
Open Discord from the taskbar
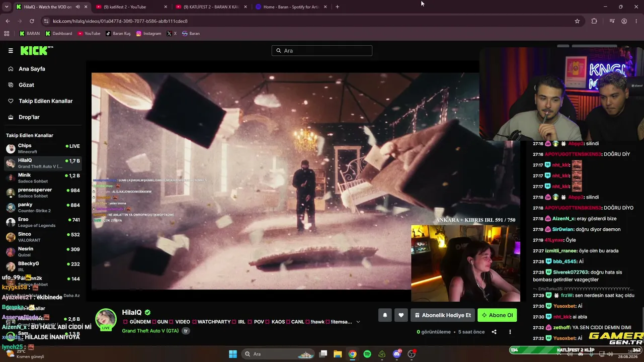397,354
